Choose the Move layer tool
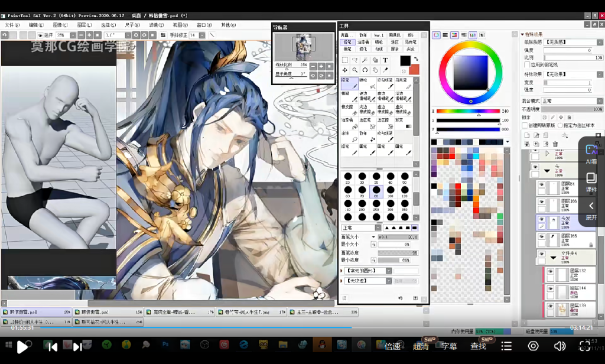This screenshot has width=605, height=364. tap(345, 70)
